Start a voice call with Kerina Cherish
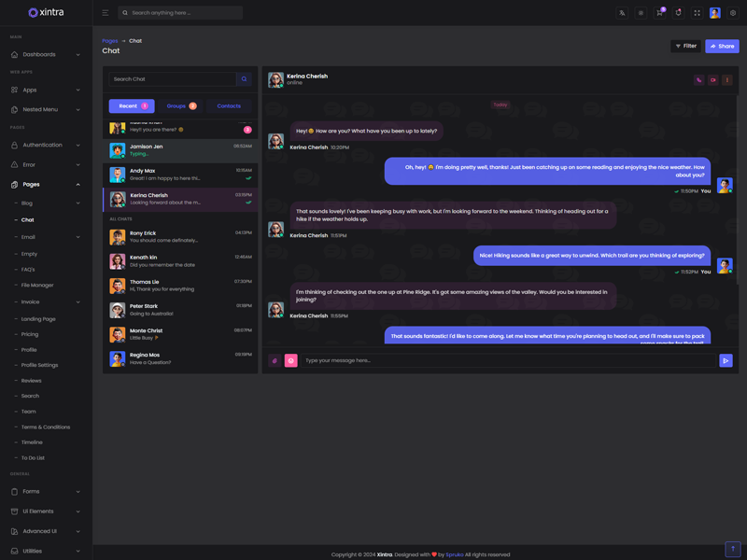Screen dimensions: 747x560 coord(698,80)
